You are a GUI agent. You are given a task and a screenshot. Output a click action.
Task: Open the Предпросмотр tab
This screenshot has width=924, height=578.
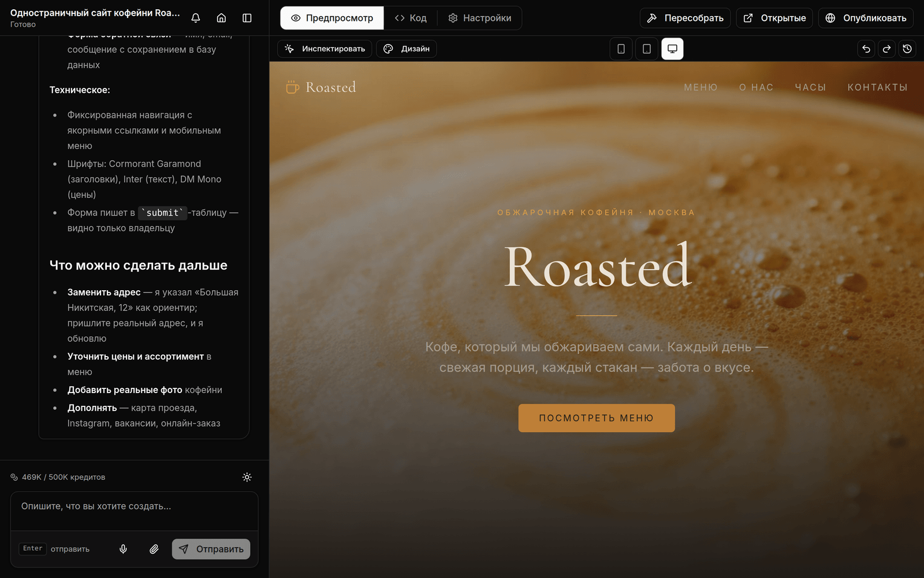[x=332, y=18]
